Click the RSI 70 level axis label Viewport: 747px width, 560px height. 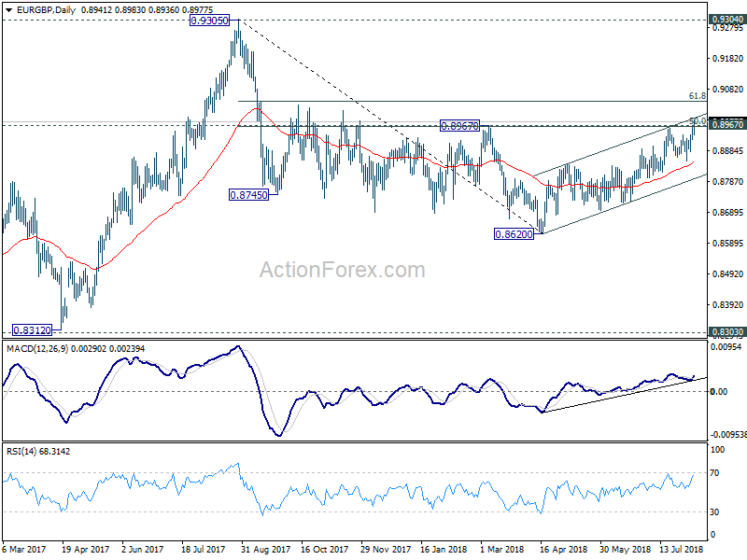[x=714, y=473]
